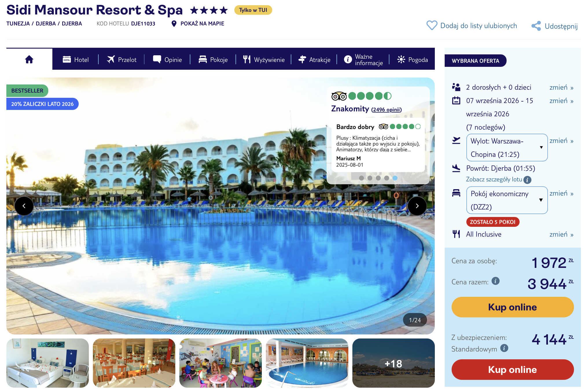The width and height of the screenshot is (587, 392).
Task: Change All Inclusive via zmień link
Action: (561, 234)
